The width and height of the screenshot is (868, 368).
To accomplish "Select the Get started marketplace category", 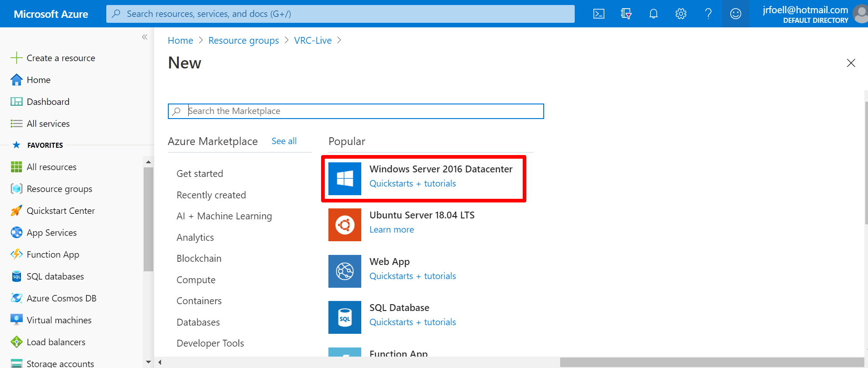I will pos(200,174).
